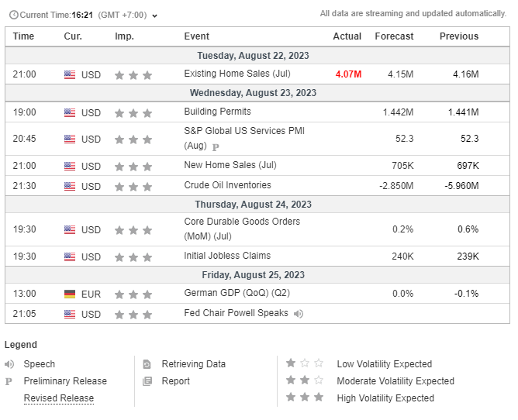Open Fed Chair Powell Speaks event
The width and height of the screenshot is (518, 420).
coord(236,314)
